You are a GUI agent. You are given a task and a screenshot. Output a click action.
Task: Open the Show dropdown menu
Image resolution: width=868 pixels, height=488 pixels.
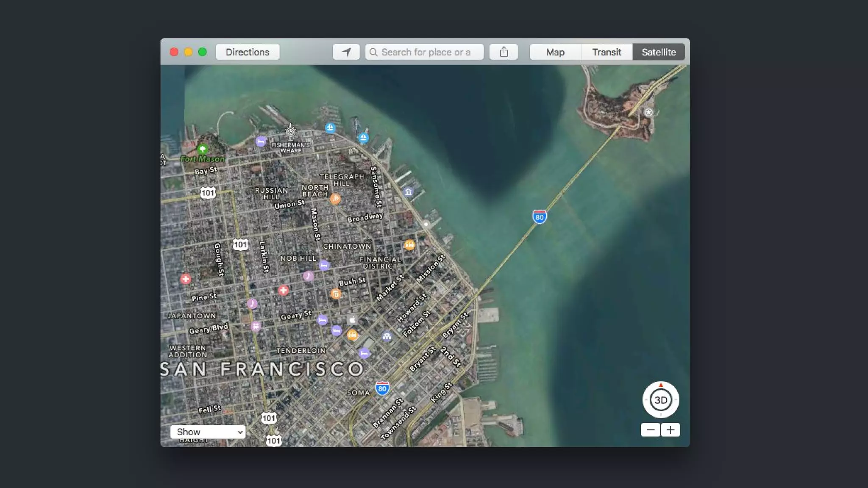click(x=208, y=432)
